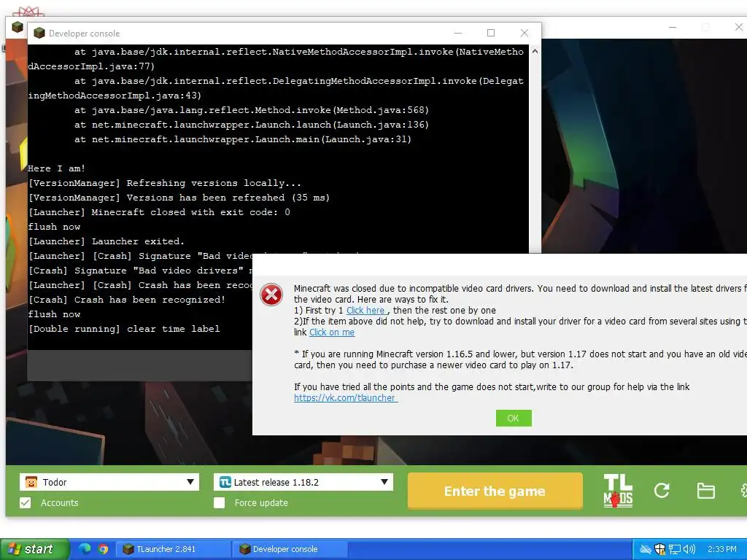Toggle the Accounts checkbox
The width and height of the screenshot is (747, 560).
click(x=26, y=503)
